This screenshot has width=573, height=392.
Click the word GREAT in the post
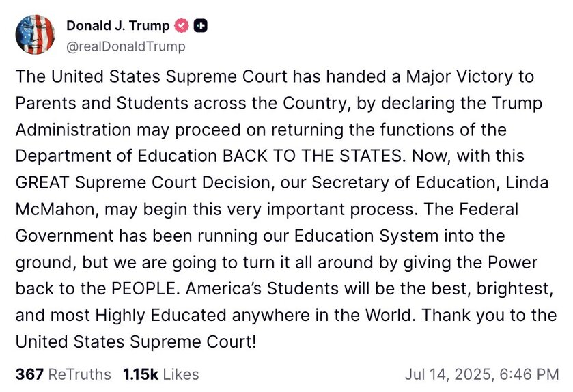(42, 182)
